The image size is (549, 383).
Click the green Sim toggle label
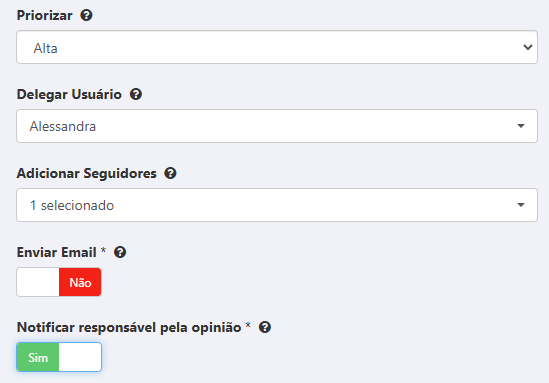(38, 357)
